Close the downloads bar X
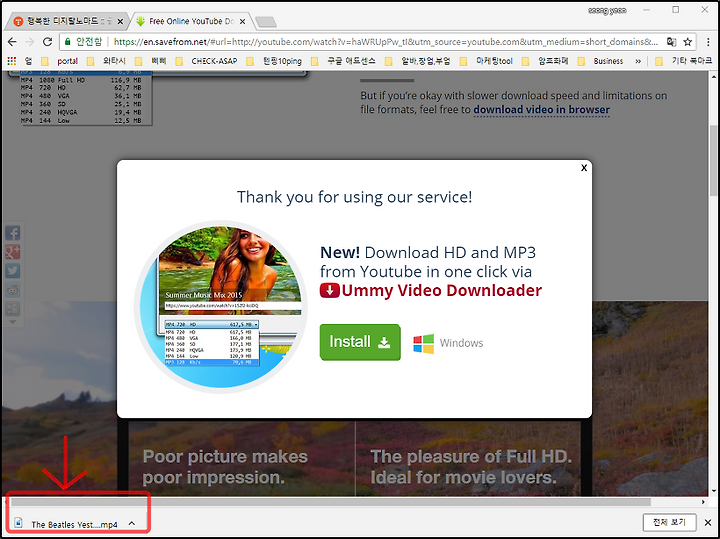720x539 pixels. coord(708,522)
